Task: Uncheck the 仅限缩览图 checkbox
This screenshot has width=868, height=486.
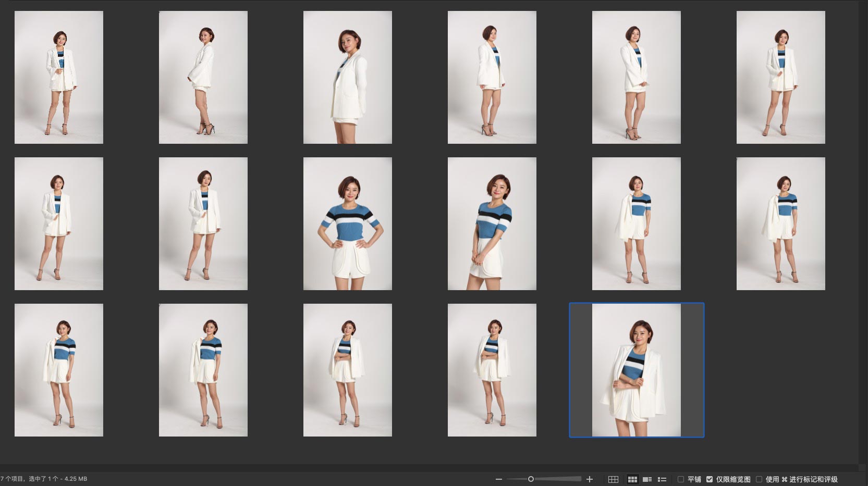Action: coord(710,479)
